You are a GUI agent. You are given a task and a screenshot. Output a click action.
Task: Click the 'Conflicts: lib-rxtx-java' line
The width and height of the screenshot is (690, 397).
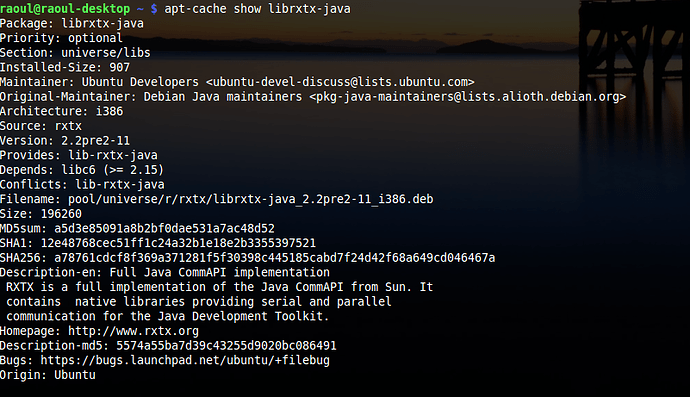[x=82, y=184]
